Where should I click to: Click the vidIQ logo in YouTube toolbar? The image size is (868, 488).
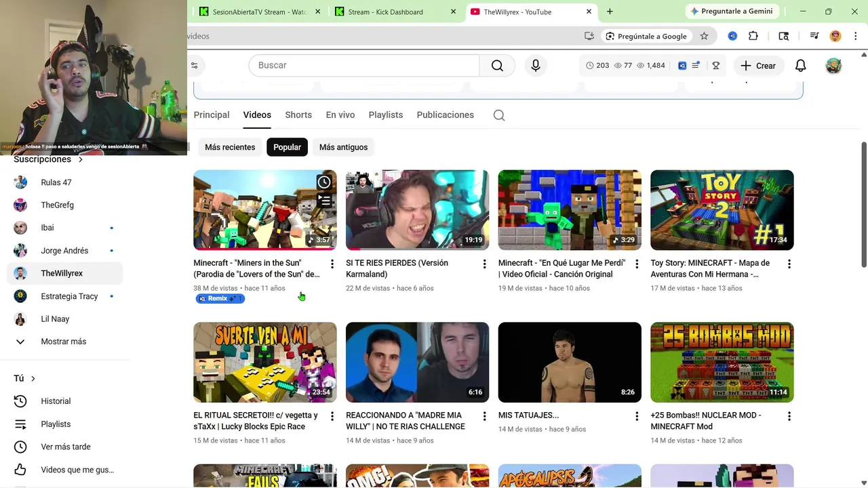coord(682,66)
